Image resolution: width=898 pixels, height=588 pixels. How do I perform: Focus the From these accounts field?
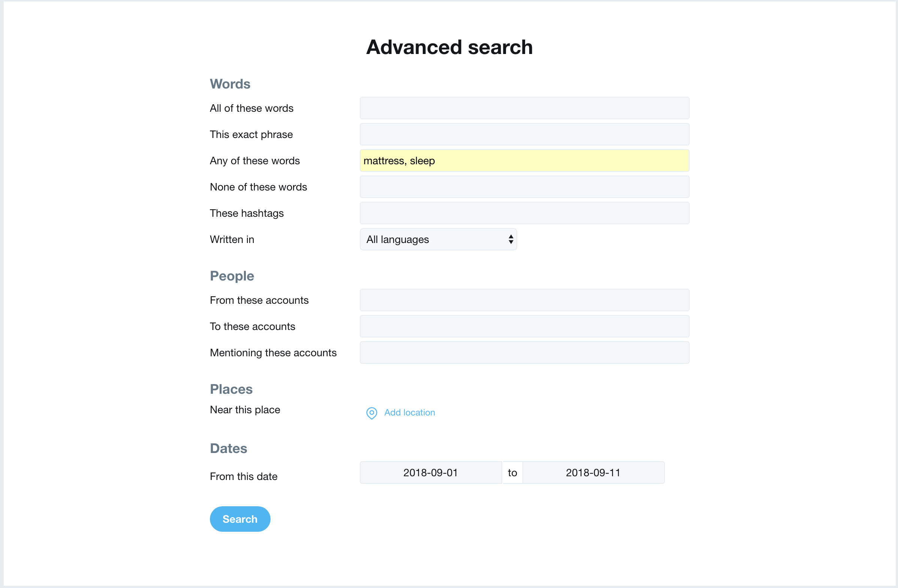click(524, 300)
